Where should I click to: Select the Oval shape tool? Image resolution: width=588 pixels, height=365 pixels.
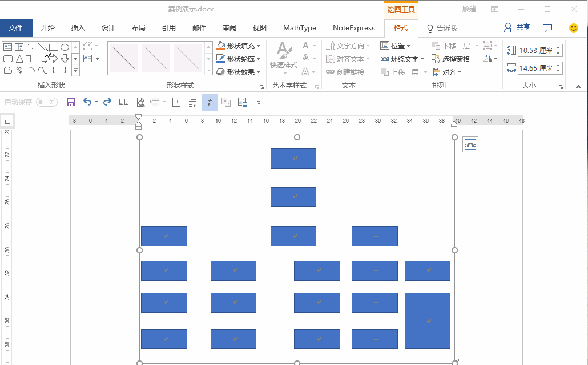64,47
